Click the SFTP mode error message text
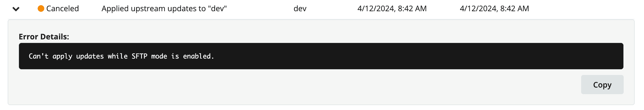 121,56
